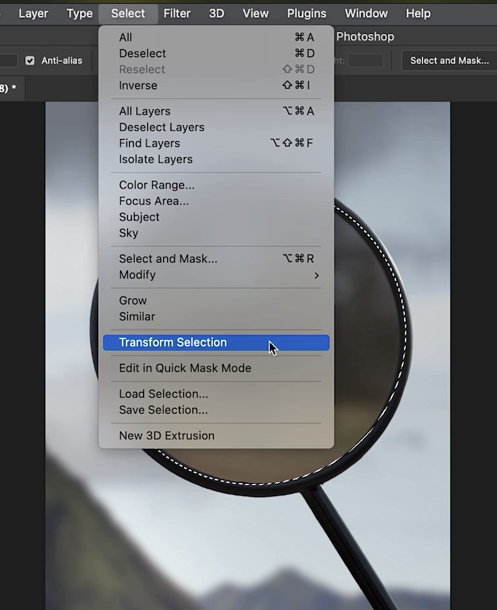Open Color Range... dialog

[x=216, y=185]
